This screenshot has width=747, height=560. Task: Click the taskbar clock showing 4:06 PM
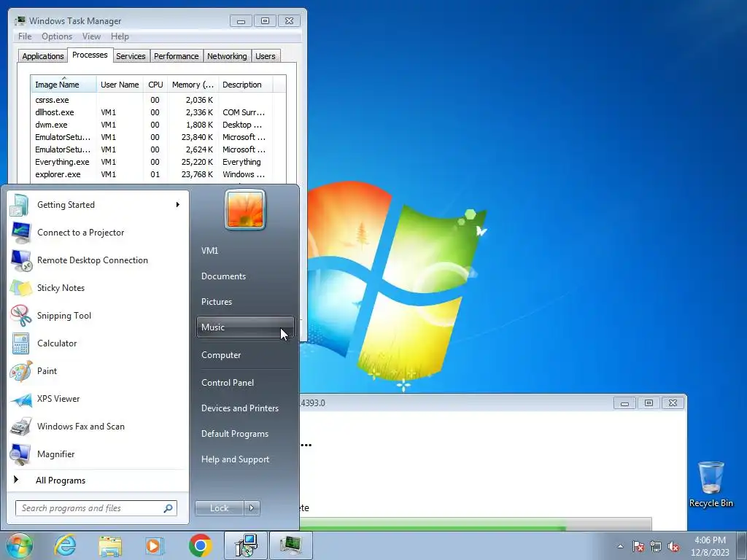(710, 546)
